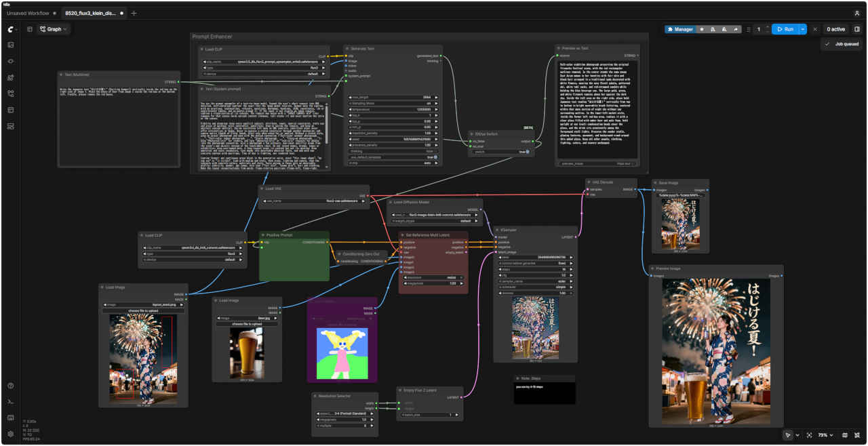868x446 pixels.
Task: Collapse the Preview Image node
Action: pos(653,268)
